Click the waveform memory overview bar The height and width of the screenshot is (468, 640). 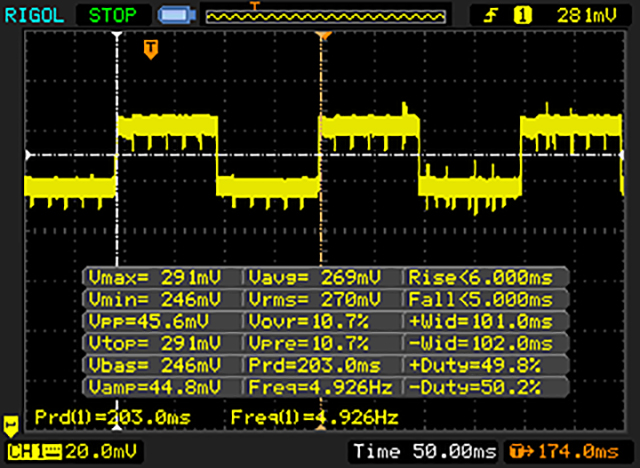[x=326, y=15]
